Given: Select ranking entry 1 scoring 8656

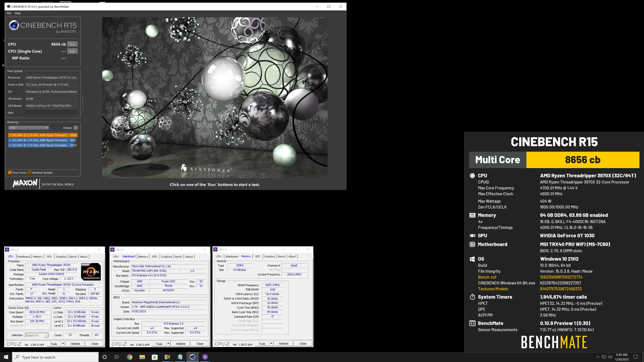Looking at the screenshot, I should coord(43,135).
